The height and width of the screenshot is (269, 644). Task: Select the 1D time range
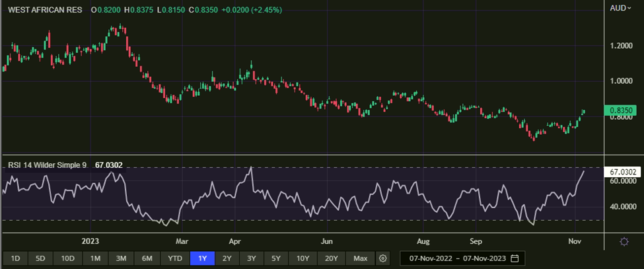(15, 258)
